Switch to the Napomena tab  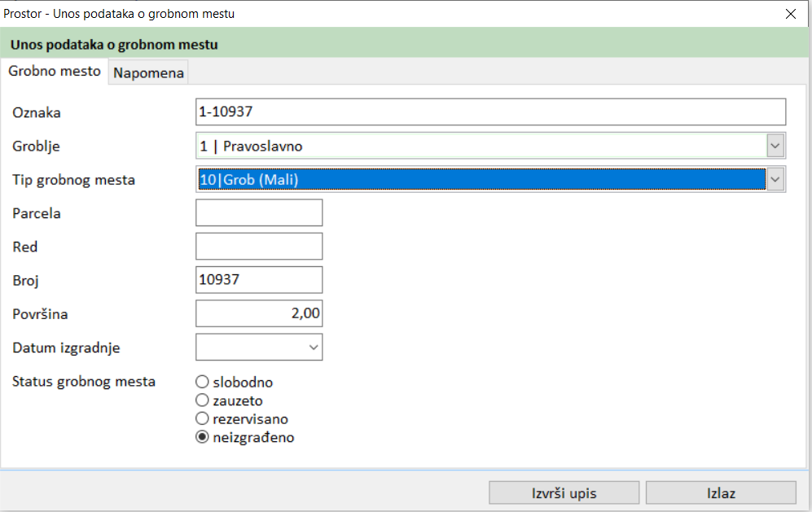pyautogui.click(x=148, y=72)
